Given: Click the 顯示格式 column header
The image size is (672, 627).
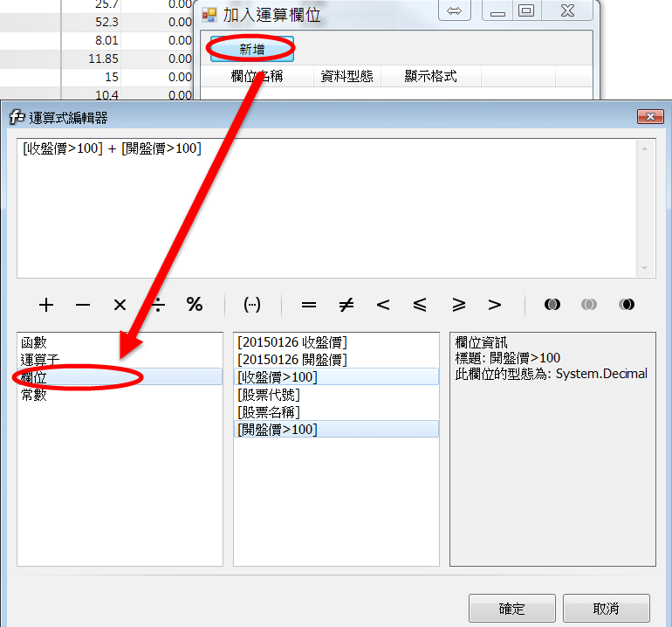Looking at the screenshot, I should click(431, 76).
